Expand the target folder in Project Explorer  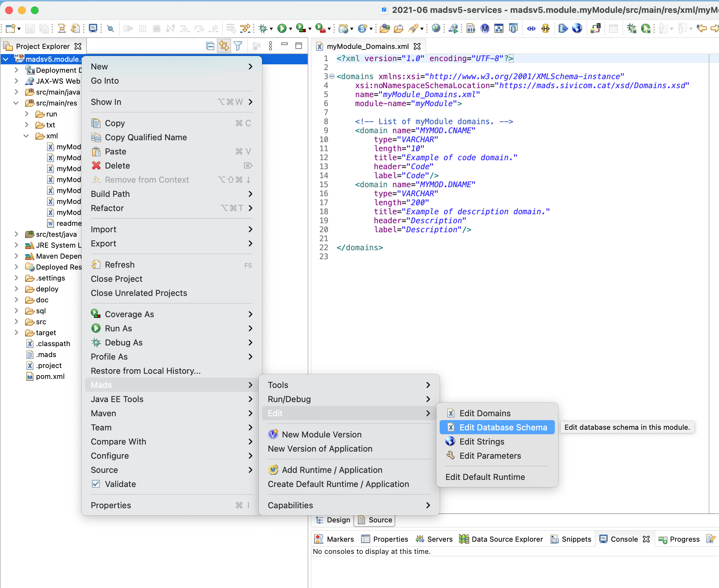click(x=16, y=333)
